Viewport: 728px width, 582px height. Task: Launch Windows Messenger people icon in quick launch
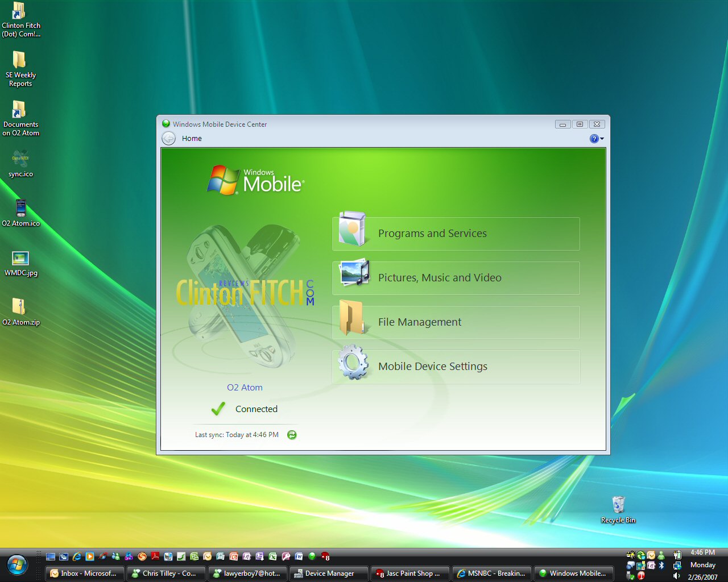(115, 557)
